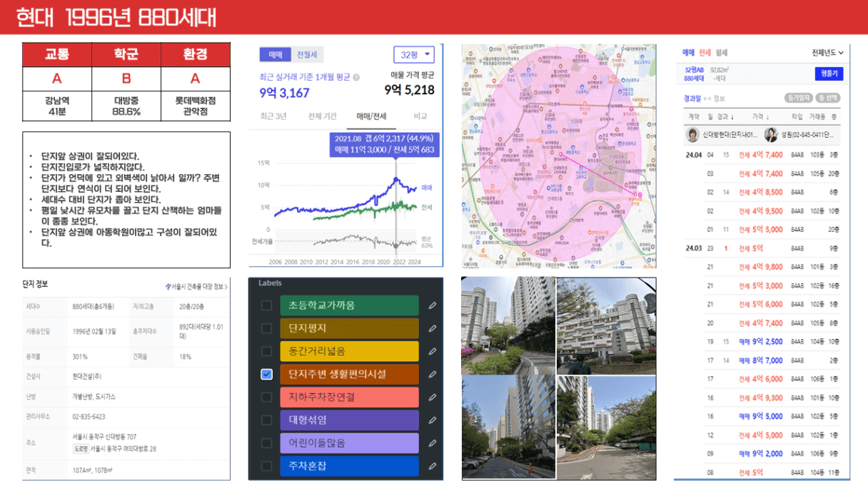Open edit pencil for 동간거리넓음 label
The image size is (868, 488).
click(432, 351)
